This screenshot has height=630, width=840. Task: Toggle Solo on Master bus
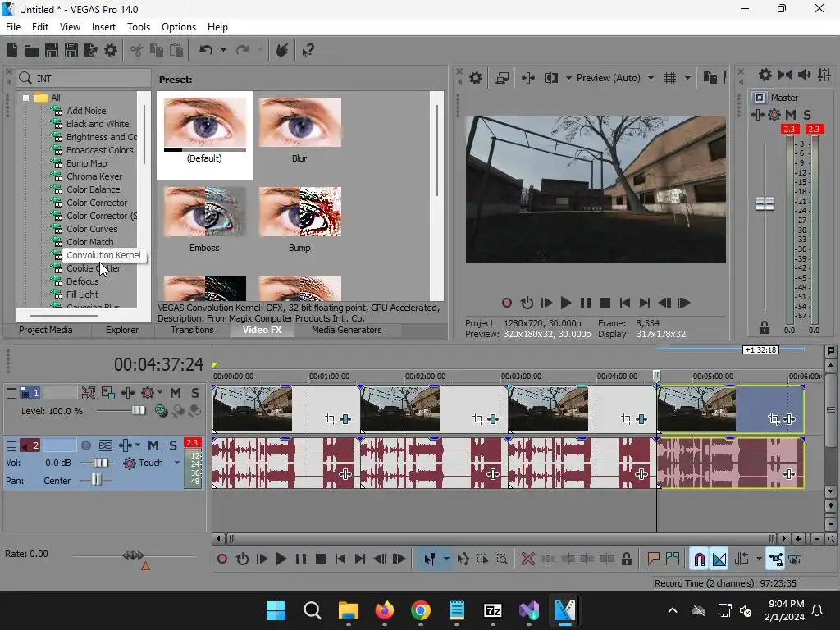pos(807,115)
